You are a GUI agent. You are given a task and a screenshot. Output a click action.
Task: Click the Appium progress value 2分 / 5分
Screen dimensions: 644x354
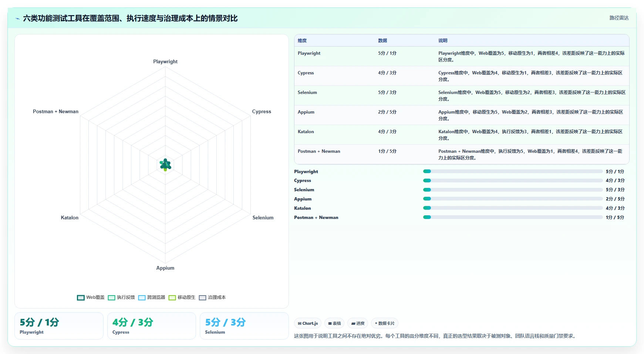[615, 199]
